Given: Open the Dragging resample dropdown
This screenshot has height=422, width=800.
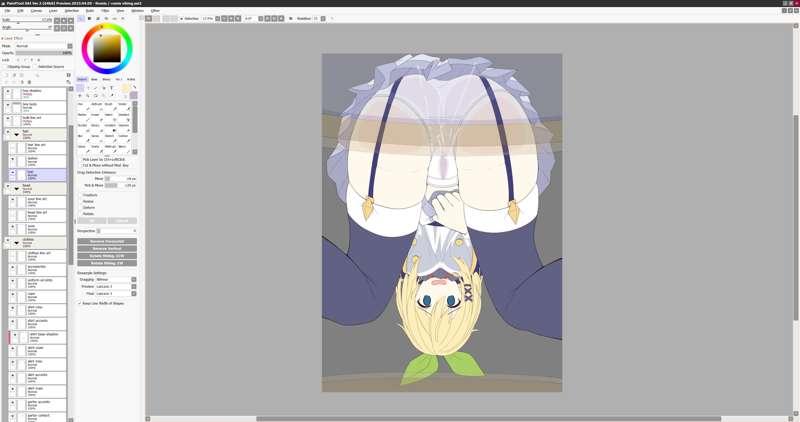Looking at the screenshot, I should pos(116,280).
